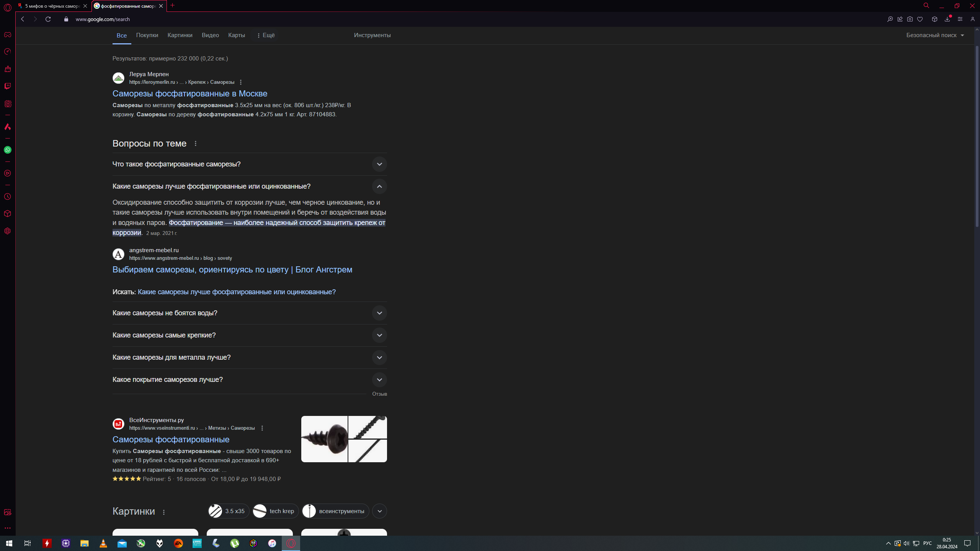Take a snapshot with the camera icon
This screenshot has height=551, width=980.
pos(910,19)
